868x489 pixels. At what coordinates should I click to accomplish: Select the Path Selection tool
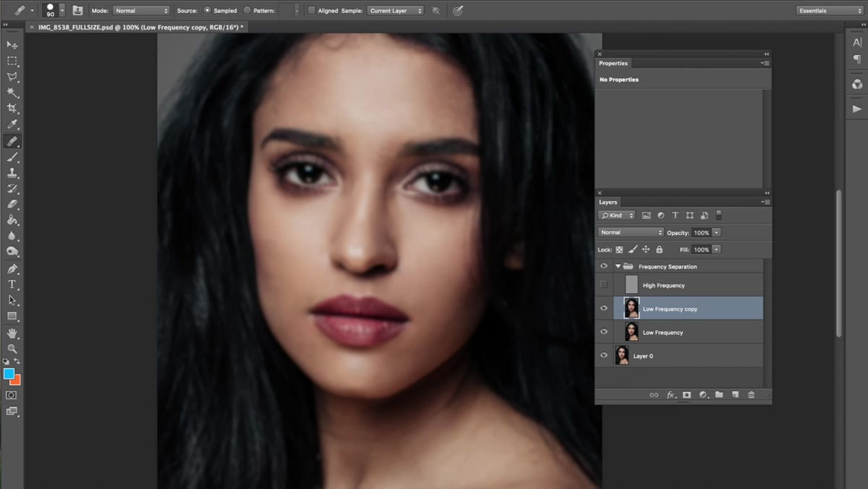pos(12,300)
